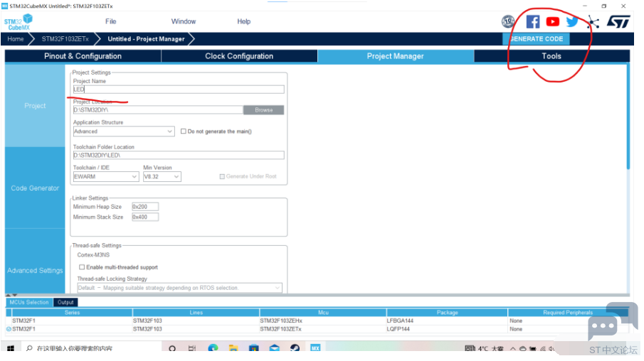The width and height of the screenshot is (644, 361).
Task: Open the ST 10th anniversary badge icon
Action: 508,21
